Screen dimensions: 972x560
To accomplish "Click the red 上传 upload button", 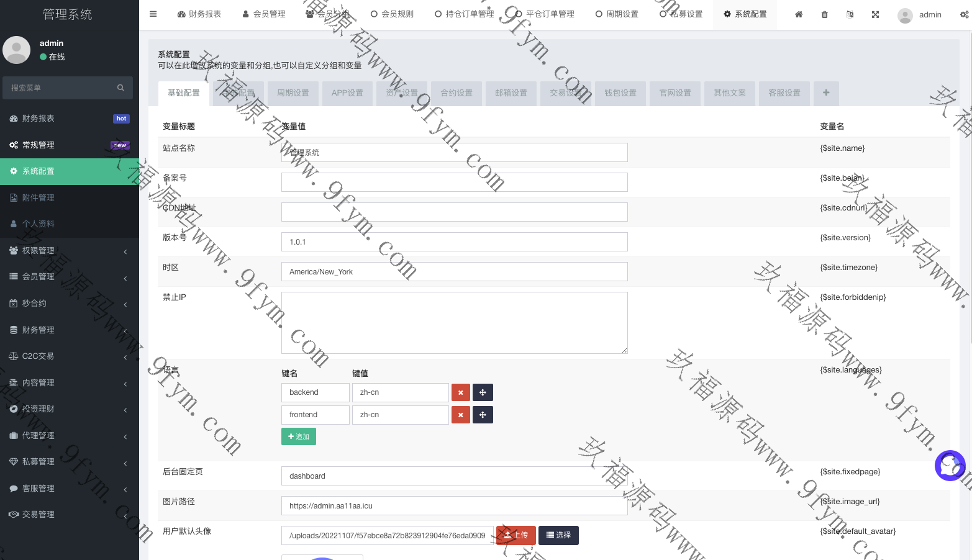I will click(x=516, y=535).
